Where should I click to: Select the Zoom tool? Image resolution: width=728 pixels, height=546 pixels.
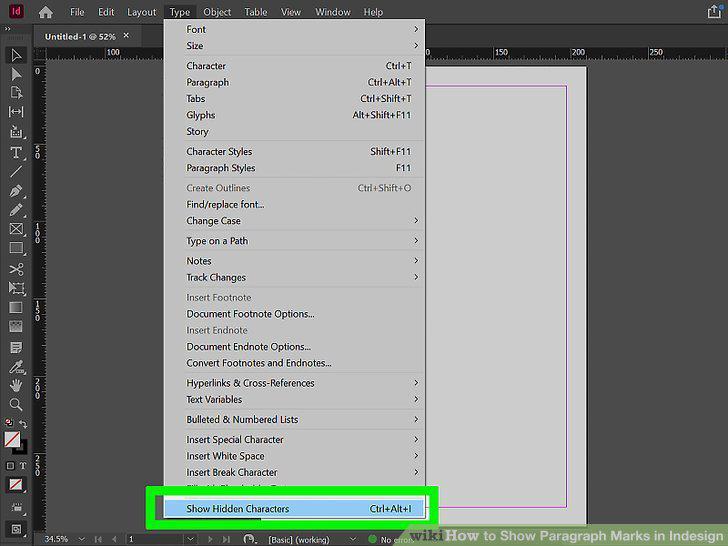click(16, 404)
